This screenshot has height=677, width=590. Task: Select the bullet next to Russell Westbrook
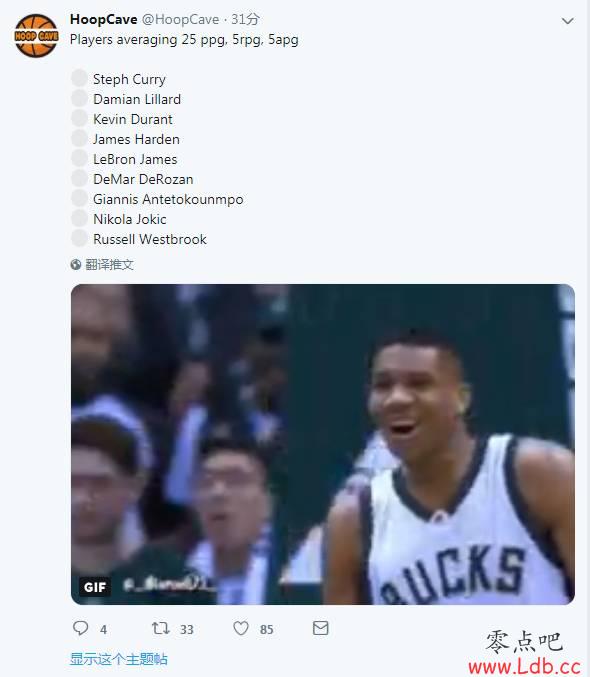coord(79,238)
